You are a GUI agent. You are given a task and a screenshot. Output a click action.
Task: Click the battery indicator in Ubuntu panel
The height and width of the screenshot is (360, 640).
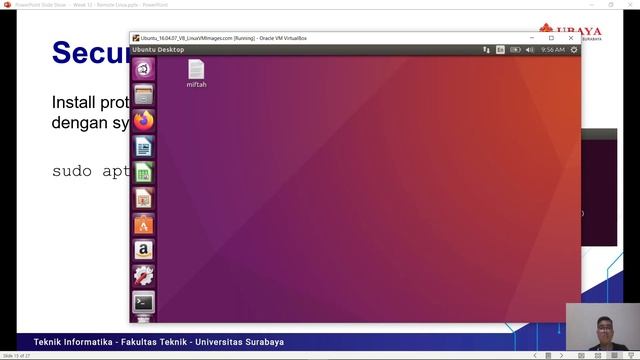click(x=515, y=50)
